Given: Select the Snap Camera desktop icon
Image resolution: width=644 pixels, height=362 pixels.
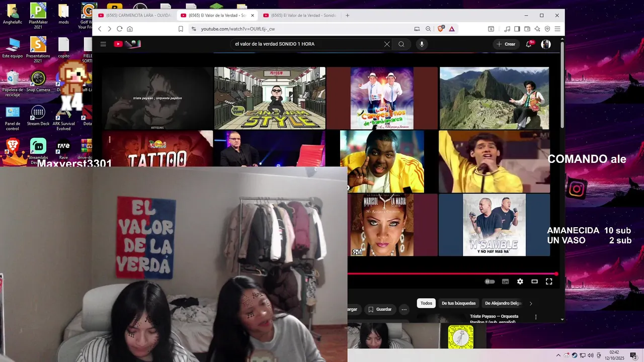Looking at the screenshot, I should (x=38, y=81).
